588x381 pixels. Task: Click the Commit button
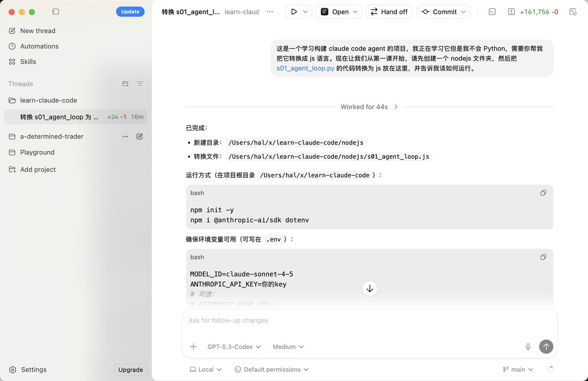tap(439, 12)
